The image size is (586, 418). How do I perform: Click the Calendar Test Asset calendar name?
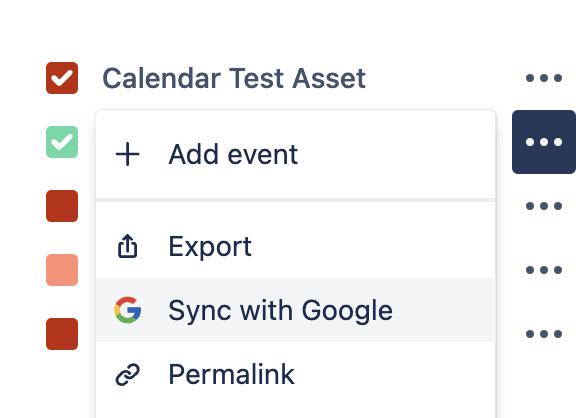coord(234,78)
